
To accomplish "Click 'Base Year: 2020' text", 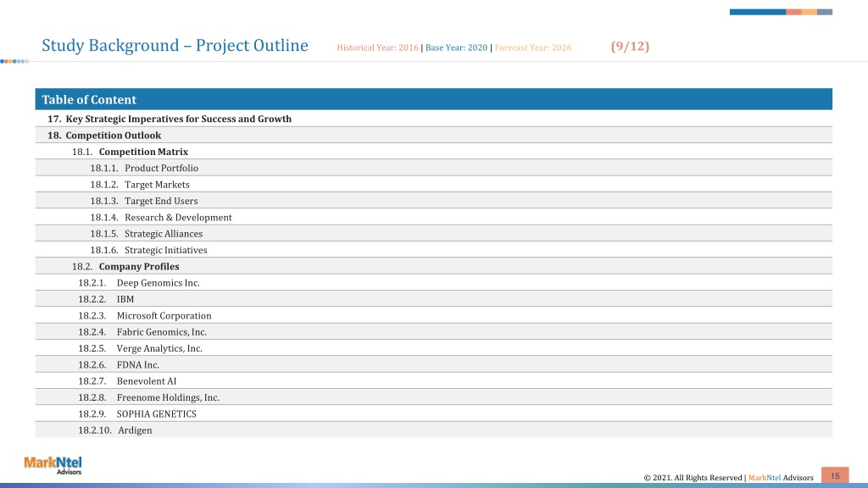I will pos(456,47).
